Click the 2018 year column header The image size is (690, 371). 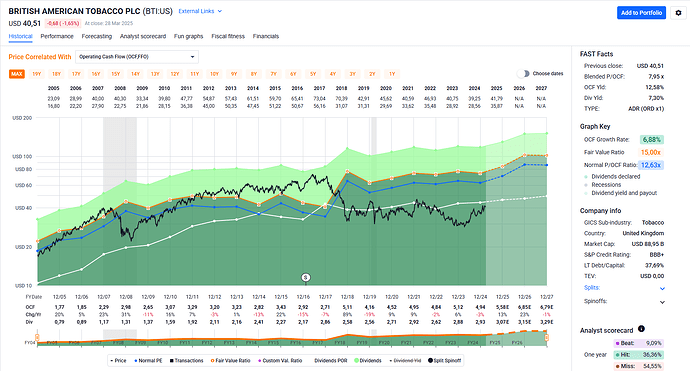341,88
